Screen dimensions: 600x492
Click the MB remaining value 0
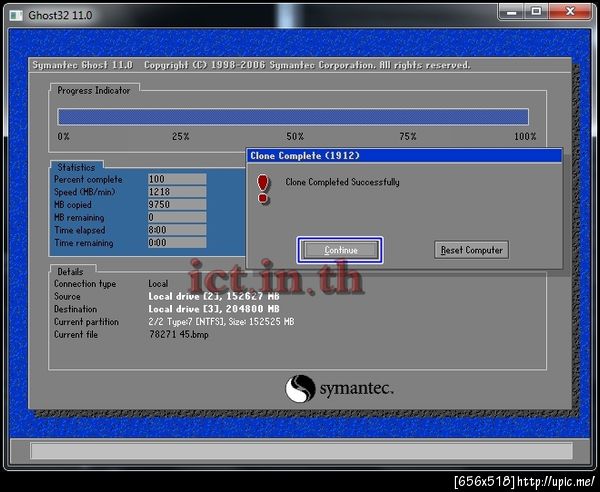[177, 217]
